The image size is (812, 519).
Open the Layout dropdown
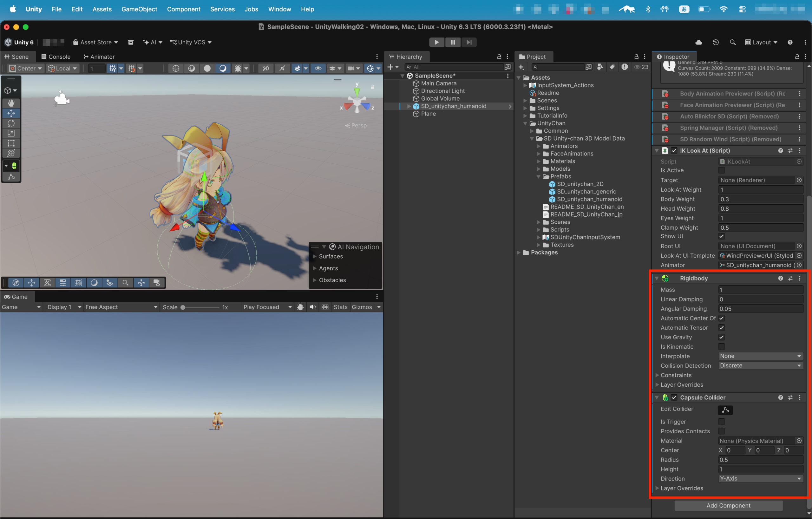(761, 42)
